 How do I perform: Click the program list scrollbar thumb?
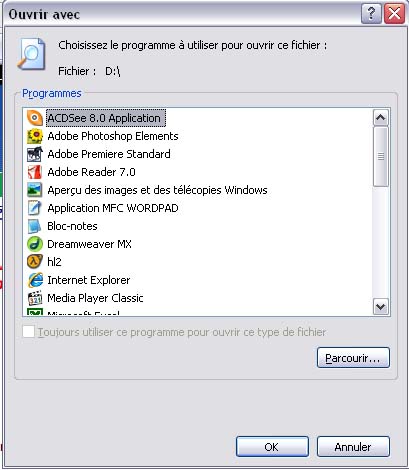[381, 156]
